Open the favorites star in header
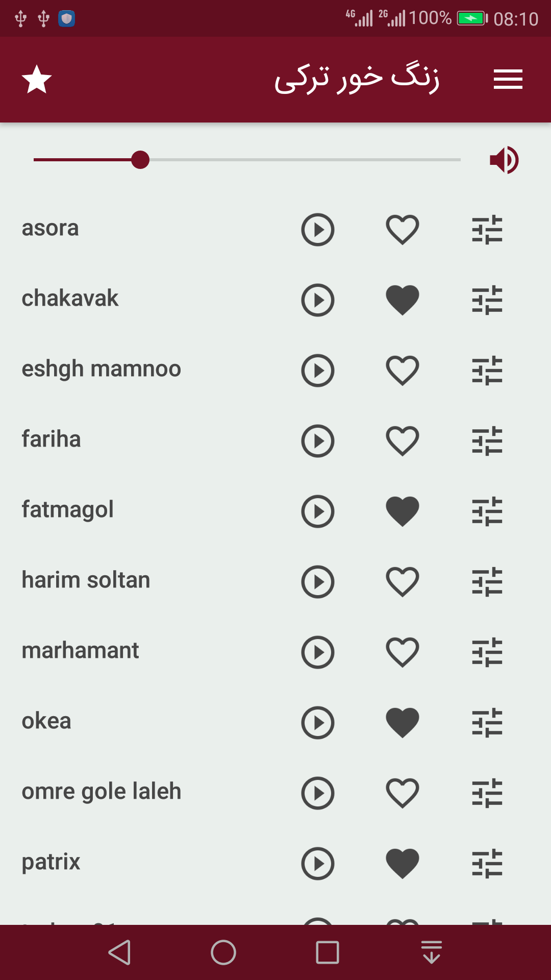Image resolution: width=551 pixels, height=980 pixels. pos(37,80)
